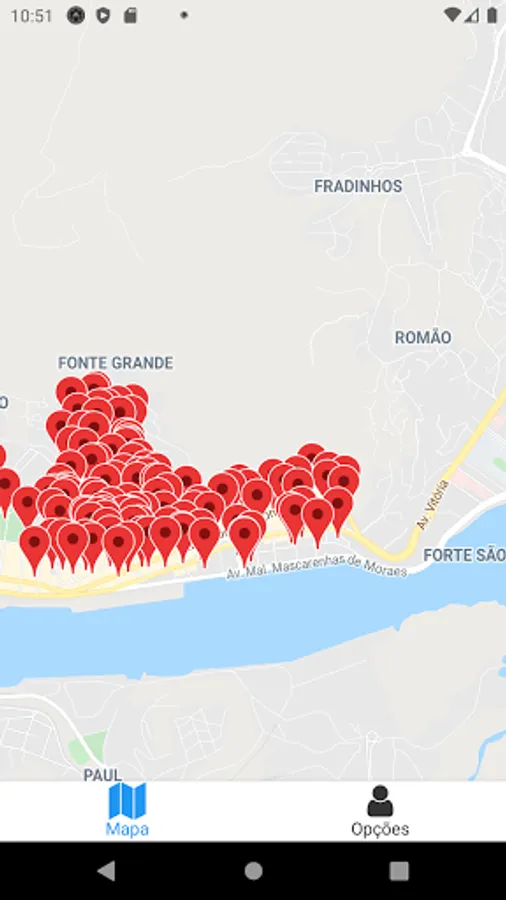Viewport: 506px width, 900px height.
Task: Tap the clock showing 10:51 in the status bar
Action: click(x=32, y=15)
